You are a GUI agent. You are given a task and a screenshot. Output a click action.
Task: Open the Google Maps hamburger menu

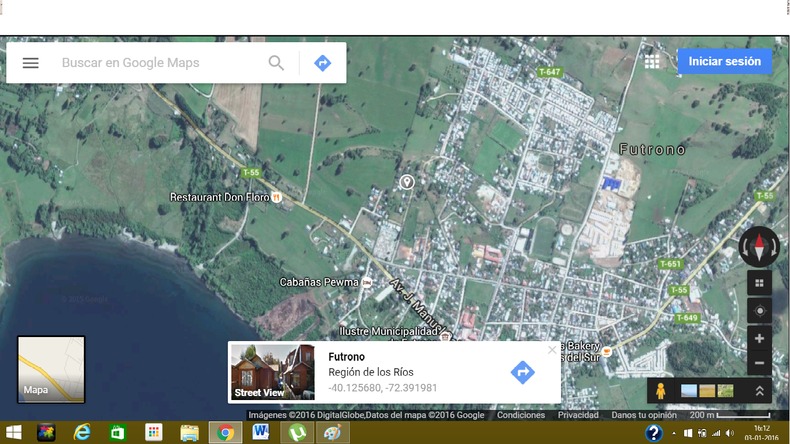tap(31, 63)
